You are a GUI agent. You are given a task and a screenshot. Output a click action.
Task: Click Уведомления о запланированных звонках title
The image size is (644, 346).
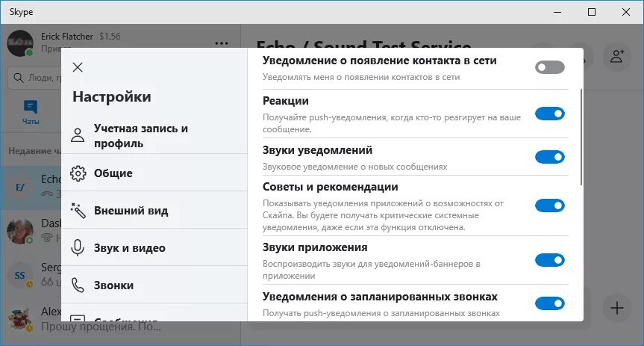tap(380, 297)
